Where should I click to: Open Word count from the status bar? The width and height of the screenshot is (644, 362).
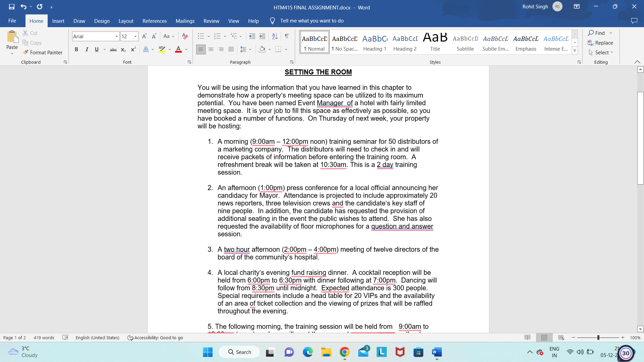click(x=44, y=338)
